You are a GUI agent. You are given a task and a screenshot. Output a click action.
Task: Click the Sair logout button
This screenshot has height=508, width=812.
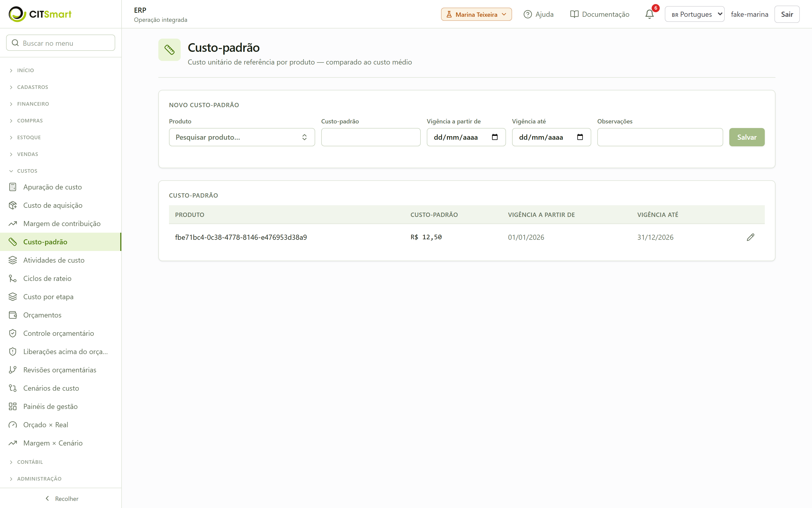point(787,14)
